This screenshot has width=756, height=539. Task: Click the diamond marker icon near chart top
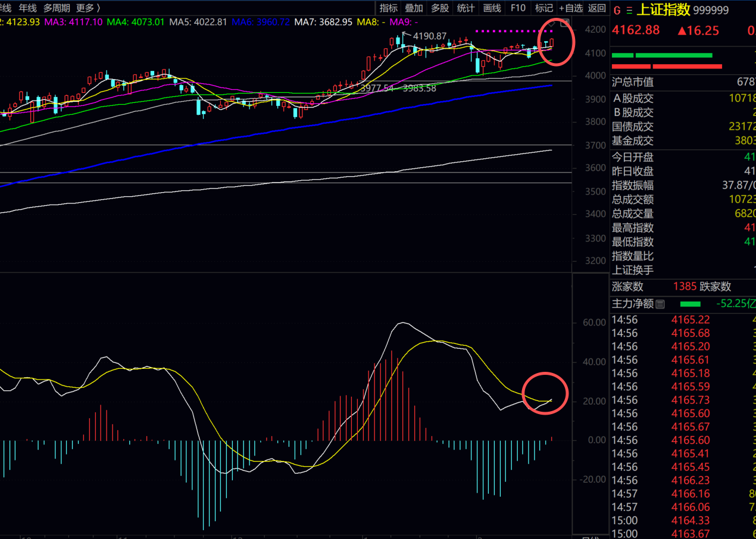tap(552, 23)
